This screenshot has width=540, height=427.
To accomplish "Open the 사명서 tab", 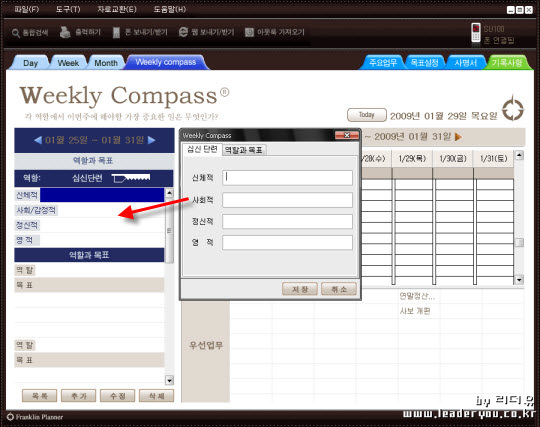I will click(466, 63).
